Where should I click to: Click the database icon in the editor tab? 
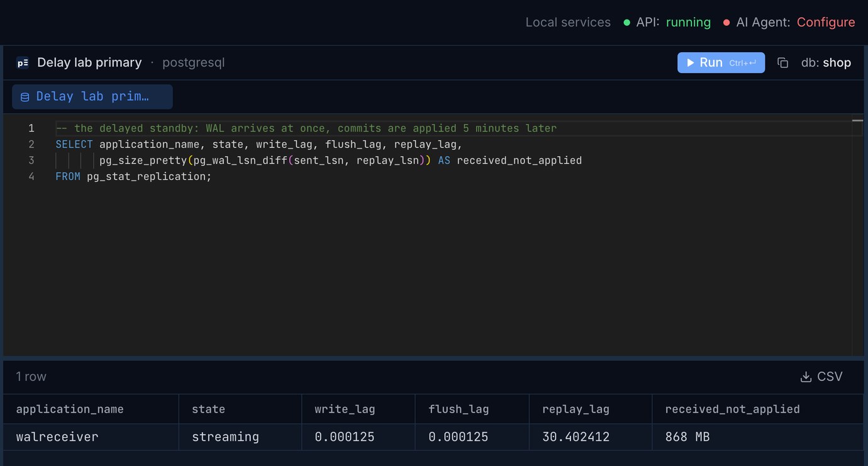pos(25,97)
